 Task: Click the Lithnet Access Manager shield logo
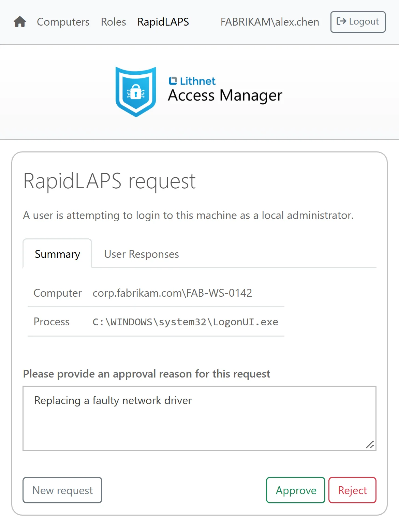136,92
